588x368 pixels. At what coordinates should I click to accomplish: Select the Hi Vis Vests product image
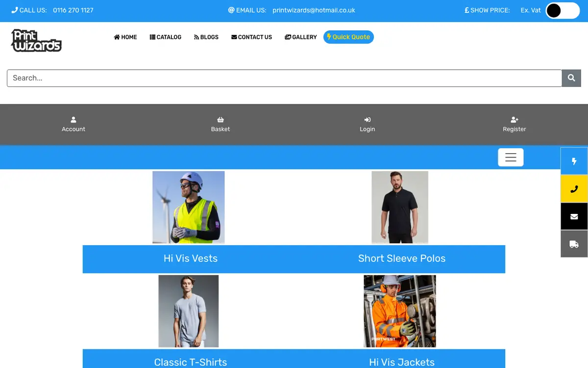tap(189, 207)
